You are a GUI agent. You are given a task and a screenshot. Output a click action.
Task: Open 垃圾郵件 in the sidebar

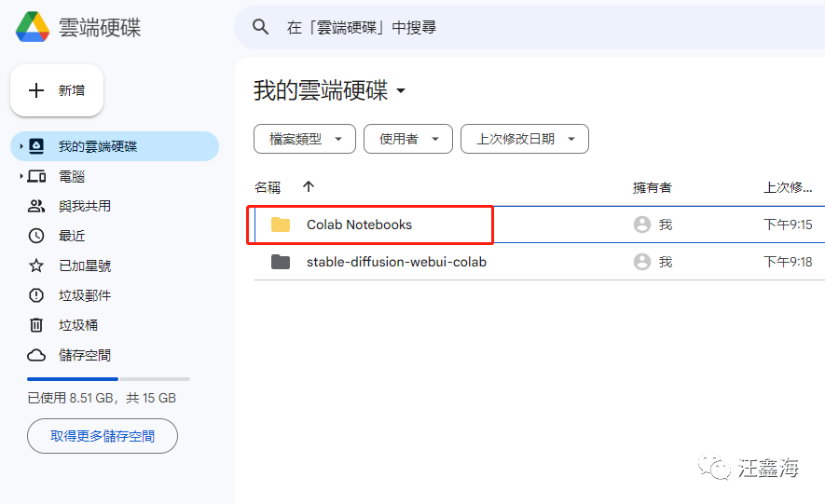[x=85, y=295]
